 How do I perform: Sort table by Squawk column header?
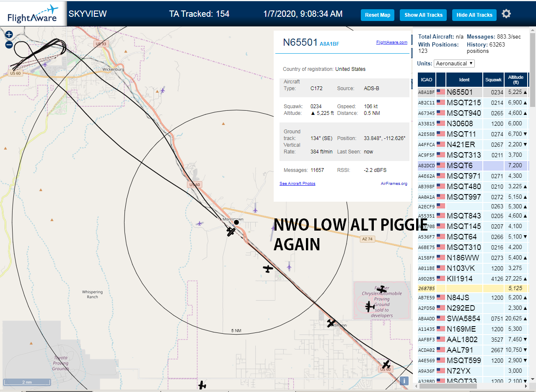pyautogui.click(x=493, y=80)
